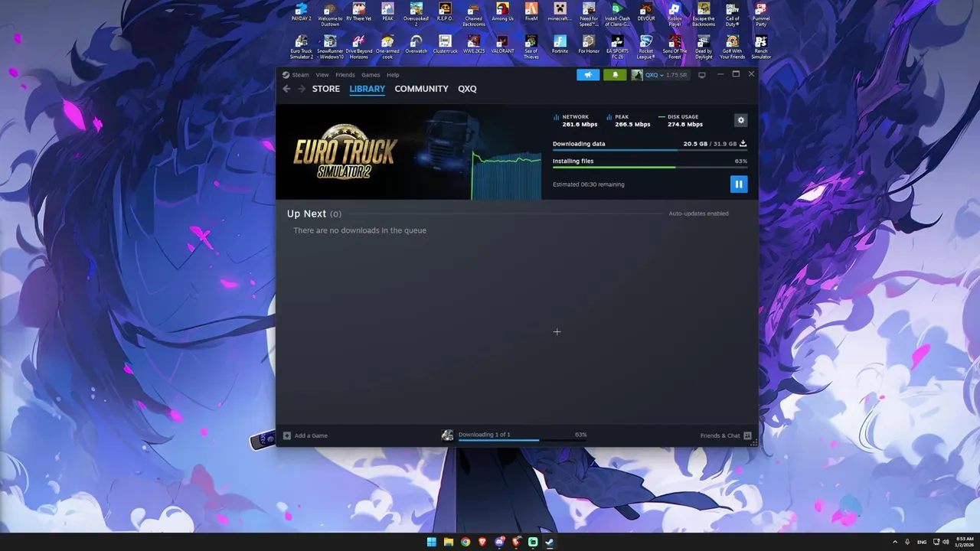Open File Explorer from taskbar

pos(448,542)
